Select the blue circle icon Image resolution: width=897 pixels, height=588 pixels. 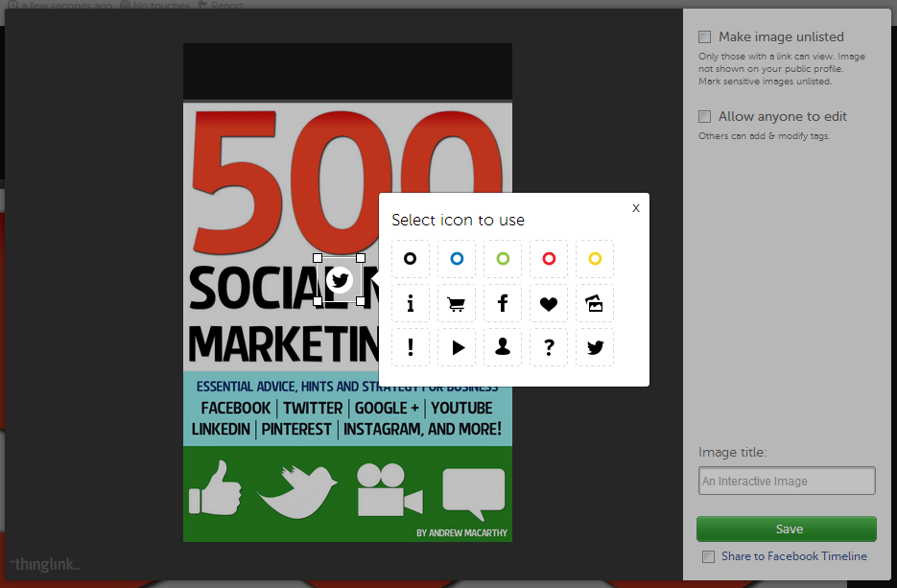click(457, 259)
